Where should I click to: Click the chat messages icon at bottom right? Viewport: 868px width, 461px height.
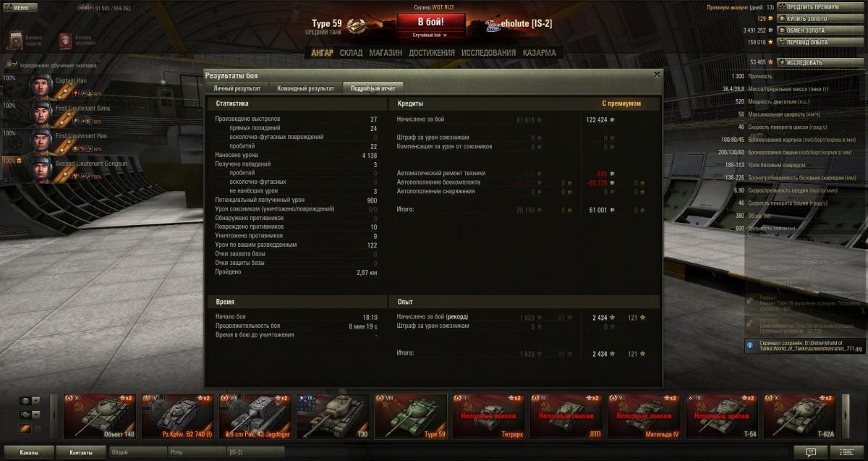811,452
